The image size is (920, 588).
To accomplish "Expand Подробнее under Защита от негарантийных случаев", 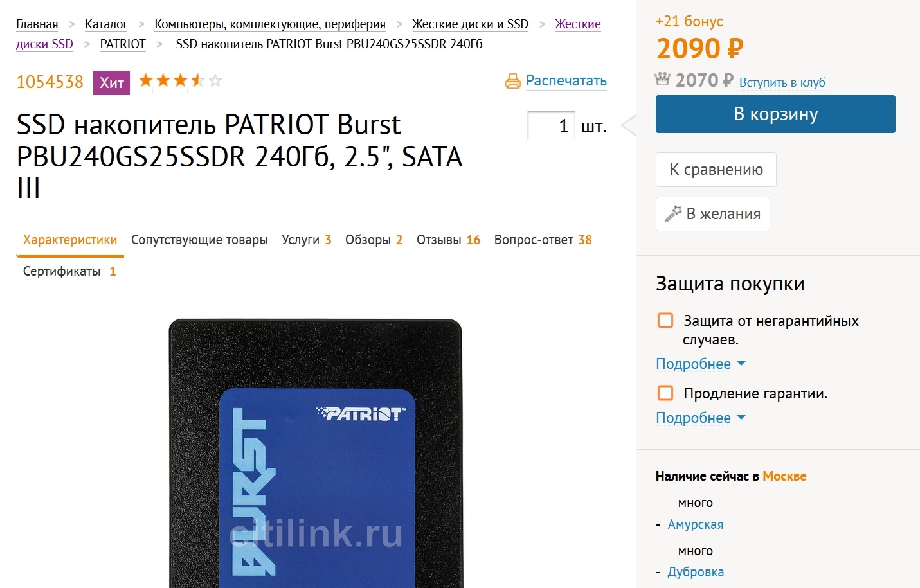I will click(700, 364).
